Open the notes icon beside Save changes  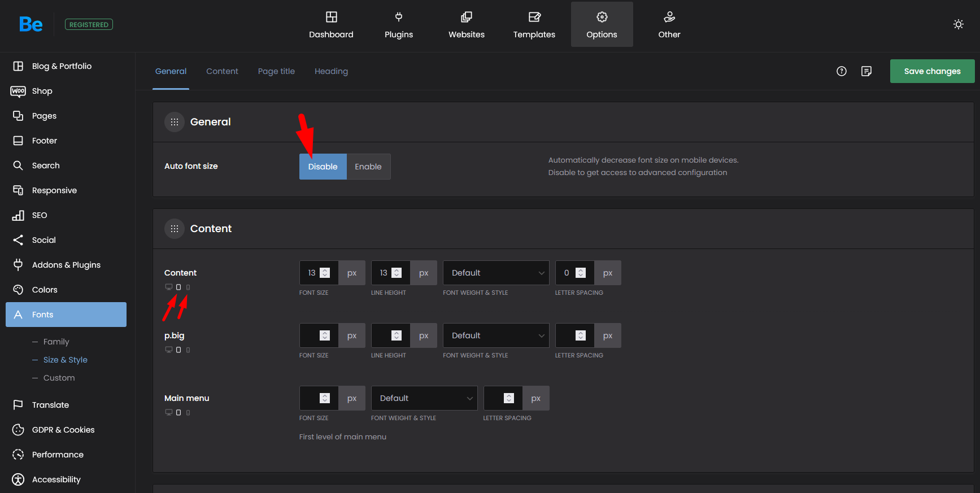(x=866, y=71)
